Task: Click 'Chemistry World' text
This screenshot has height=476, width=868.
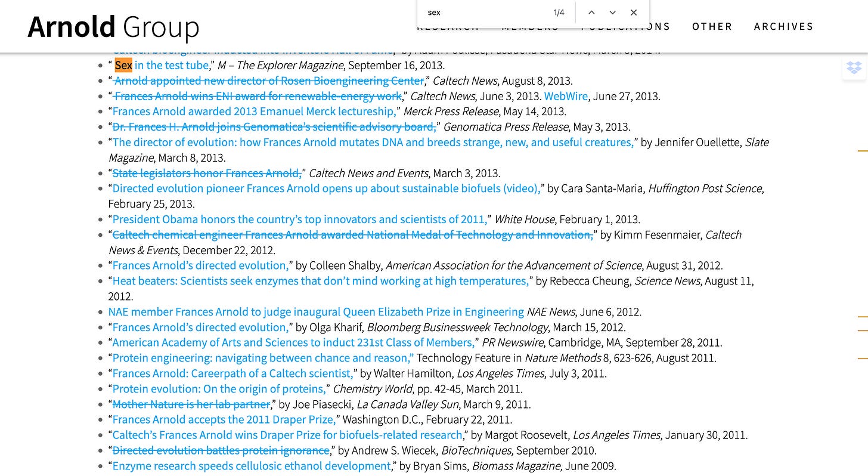Action: [373, 389]
